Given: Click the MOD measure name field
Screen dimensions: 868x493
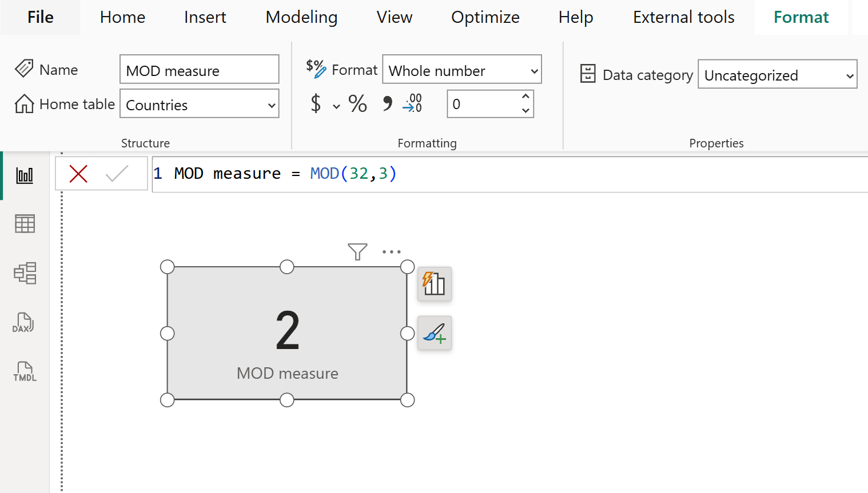Looking at the screenshot, I should coord(199,69).
